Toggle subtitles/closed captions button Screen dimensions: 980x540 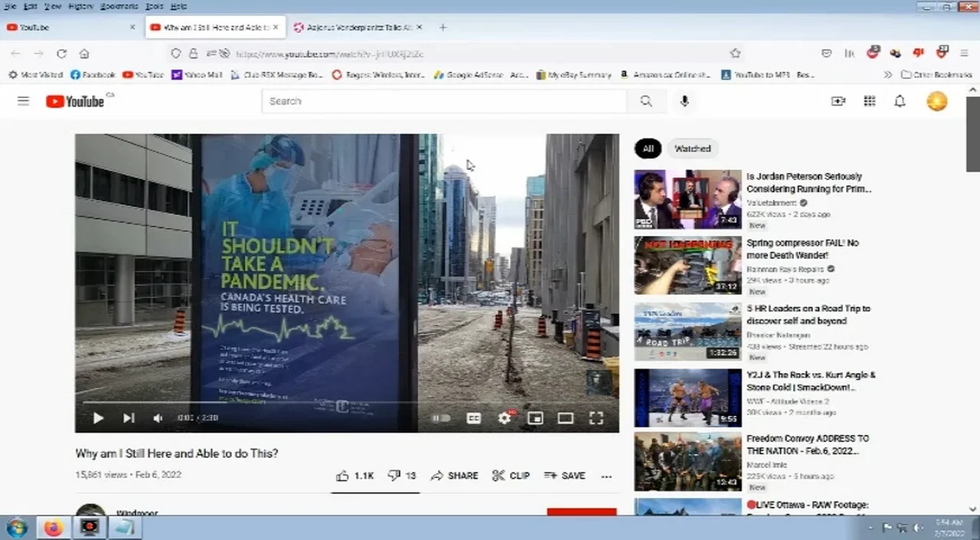click(x=474, y=418)
